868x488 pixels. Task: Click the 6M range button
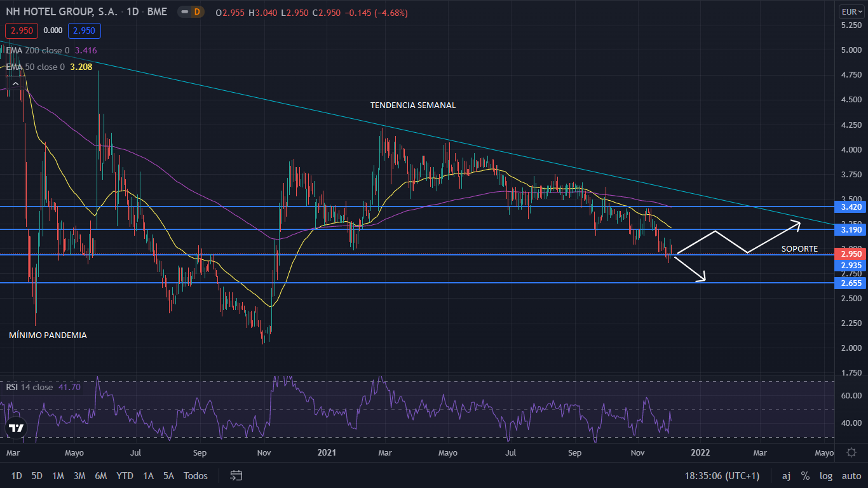pyautogui.click(x=100, y=476)
